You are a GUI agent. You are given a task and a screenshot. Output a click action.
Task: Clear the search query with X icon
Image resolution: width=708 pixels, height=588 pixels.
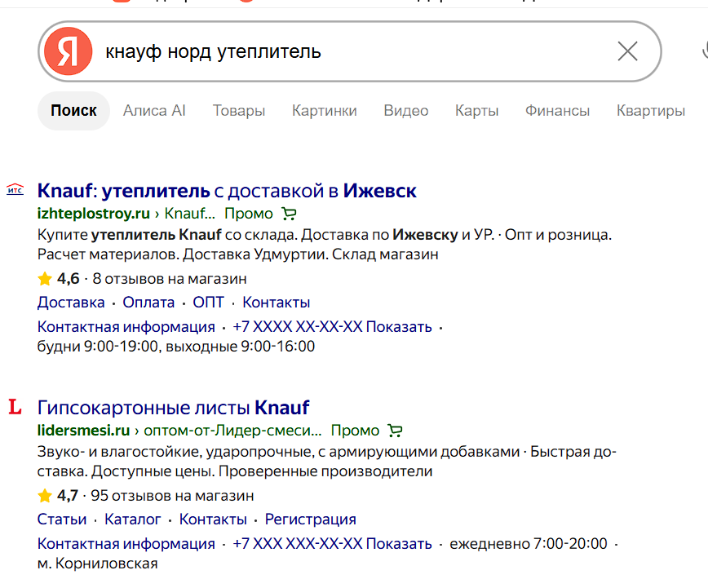[627, 51]
